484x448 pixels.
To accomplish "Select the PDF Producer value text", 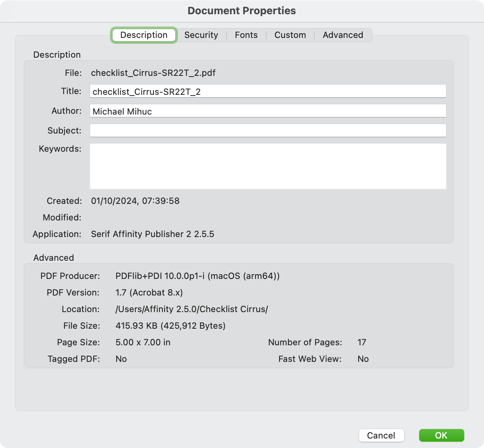I will [198, 276].
